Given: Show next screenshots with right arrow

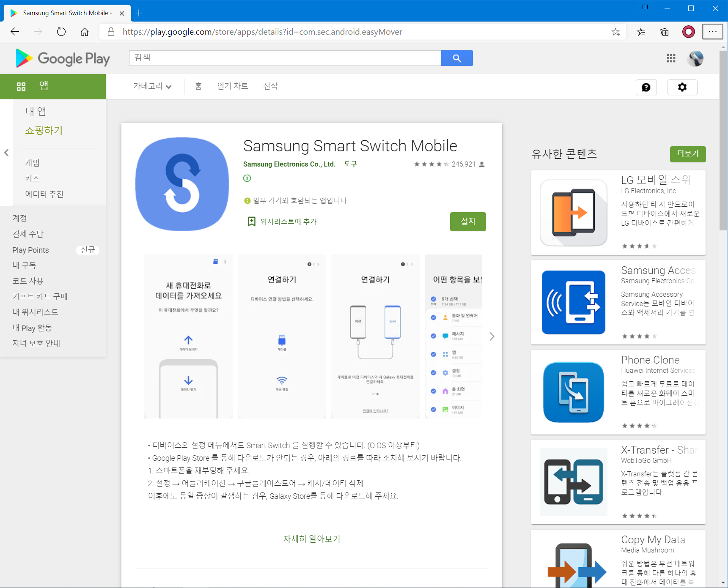Looking at the screenshot, I should [492, 336].
